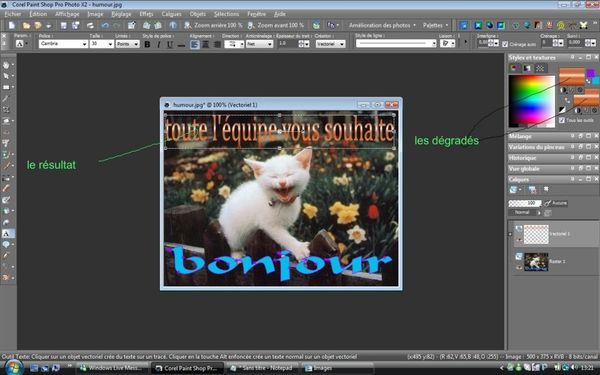The height and width of the screenshot is (375, 600).
Task: Click the new layer icon in Calques palette
Action: (513, 189)
